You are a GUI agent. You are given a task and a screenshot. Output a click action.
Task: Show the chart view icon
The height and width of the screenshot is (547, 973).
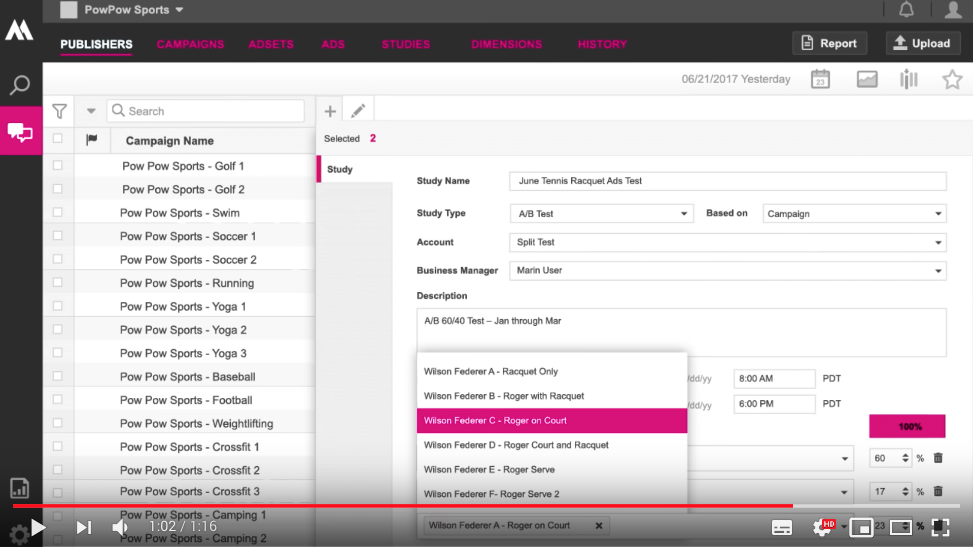point(867,79)
